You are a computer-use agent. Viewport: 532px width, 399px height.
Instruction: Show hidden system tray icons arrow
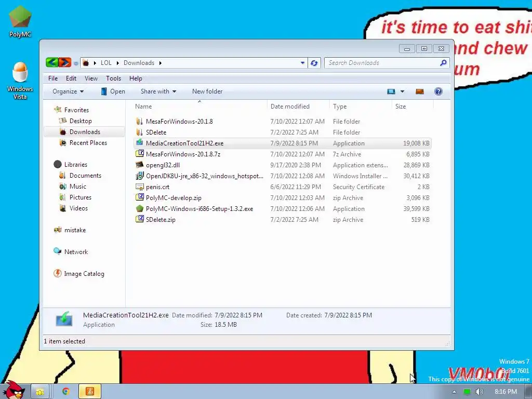pos(454,392)
